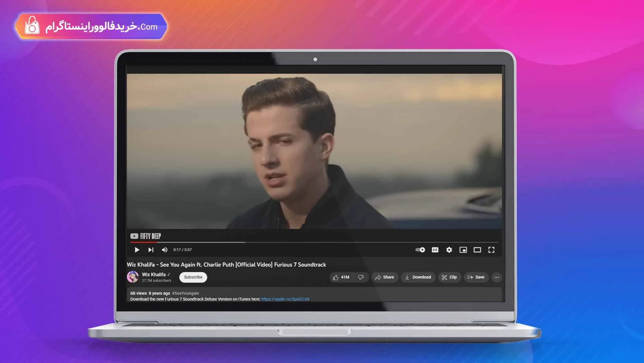Open Wiz Khalifa channel avatar
The height and width of the screenshot is (363, 644).
tap(133, 277)
